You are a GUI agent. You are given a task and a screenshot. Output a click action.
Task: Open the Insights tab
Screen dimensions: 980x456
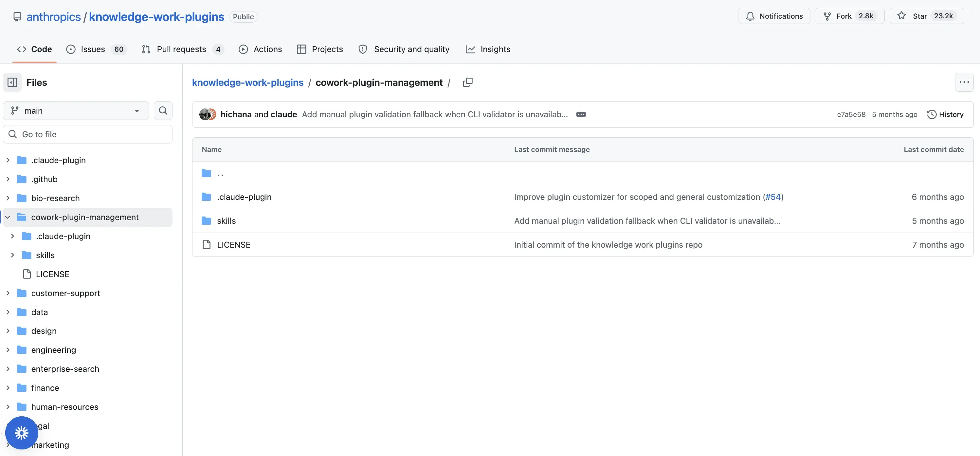tap(488, 49)
